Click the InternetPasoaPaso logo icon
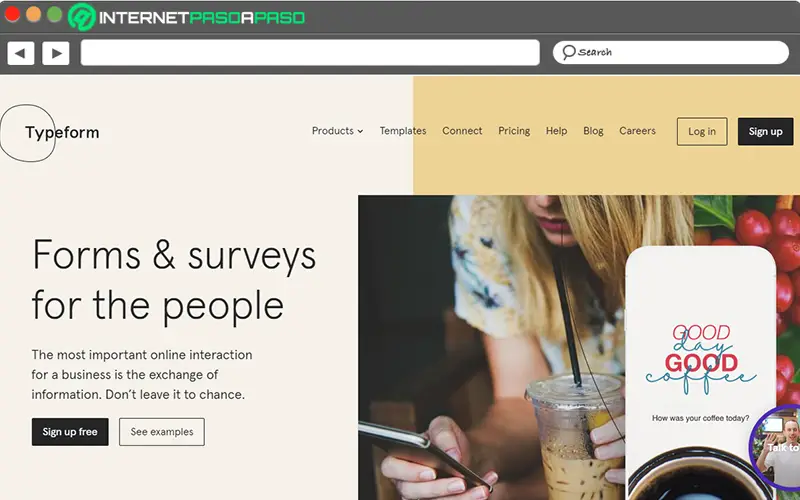Viewport: 800px width, 500px height. [82, 17]
